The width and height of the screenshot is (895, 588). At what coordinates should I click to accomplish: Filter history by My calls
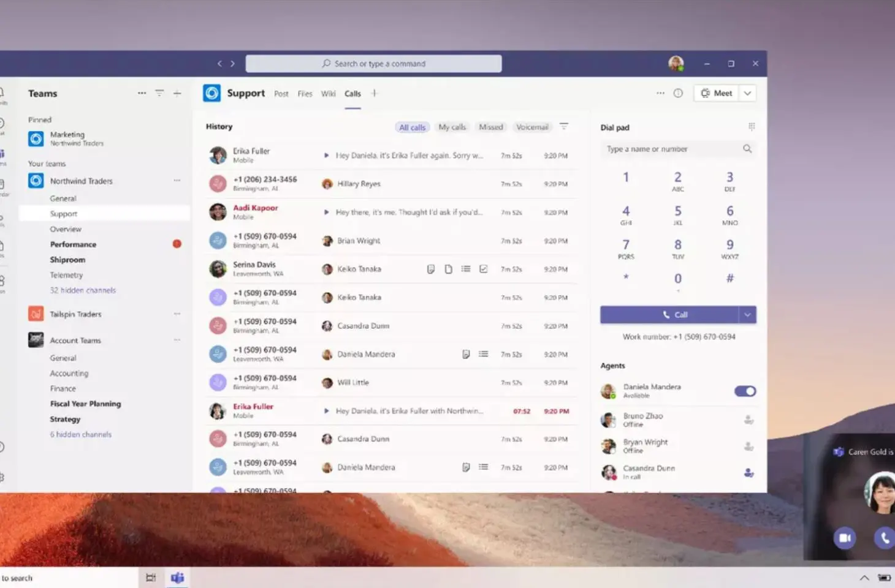[452, 127]
